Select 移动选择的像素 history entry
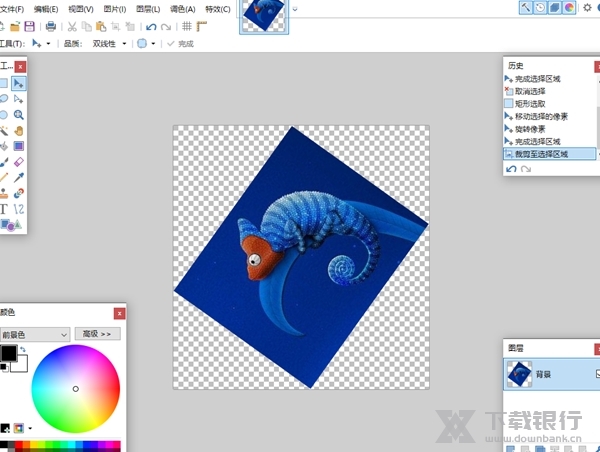 tap(541, 116)
